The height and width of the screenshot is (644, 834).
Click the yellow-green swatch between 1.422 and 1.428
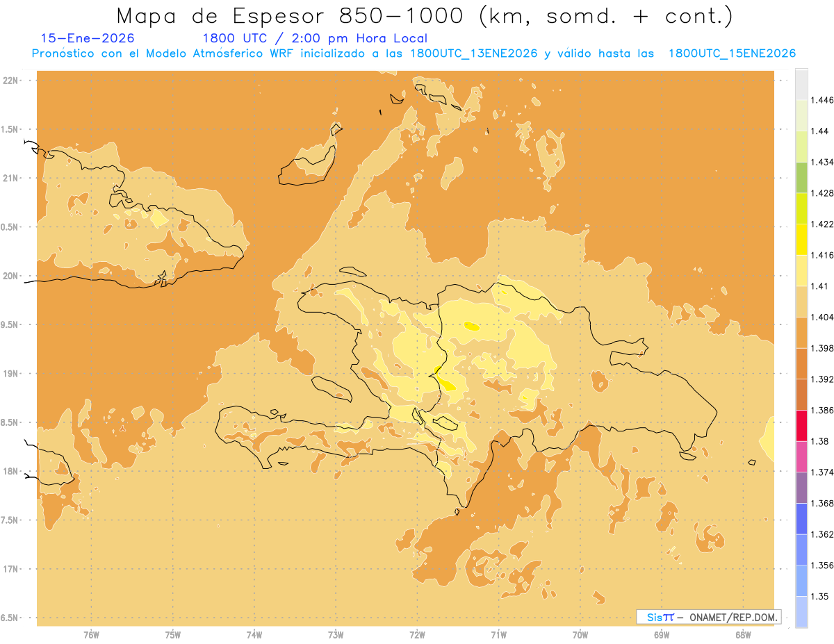(x=801, y=208)
